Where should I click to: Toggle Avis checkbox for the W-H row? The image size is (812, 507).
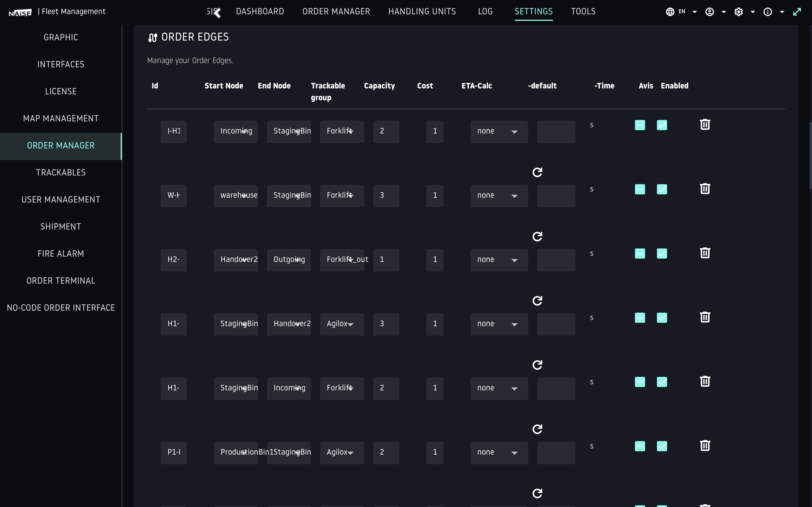[x=640, y=190]
